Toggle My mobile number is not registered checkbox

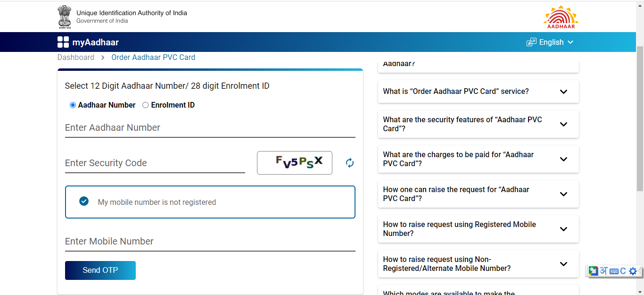pos(84,201)
